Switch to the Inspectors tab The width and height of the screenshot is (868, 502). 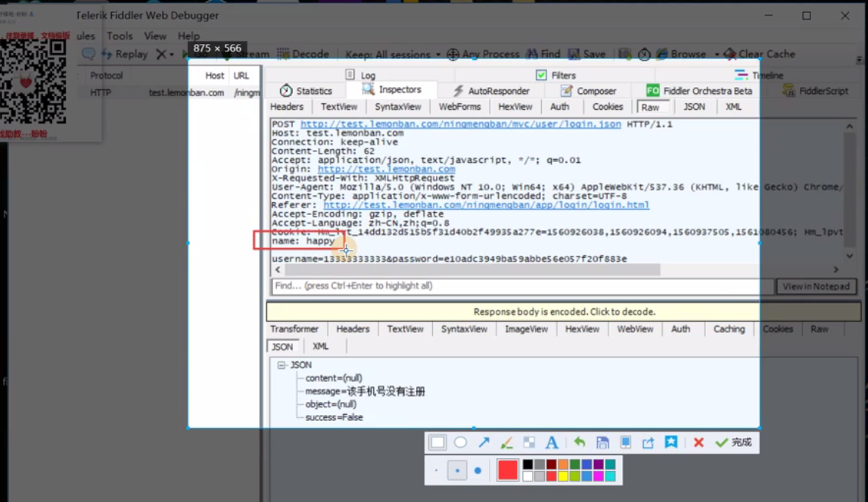[x=392, y=90]
